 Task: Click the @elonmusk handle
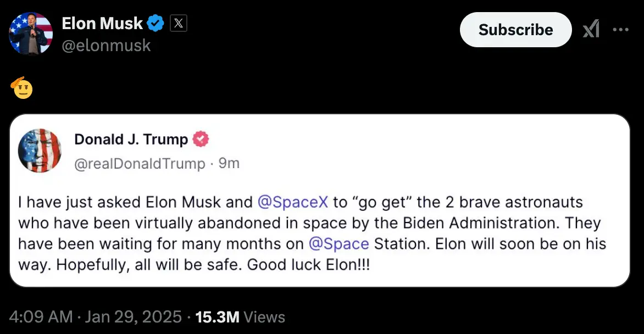[x=107, y=45]
